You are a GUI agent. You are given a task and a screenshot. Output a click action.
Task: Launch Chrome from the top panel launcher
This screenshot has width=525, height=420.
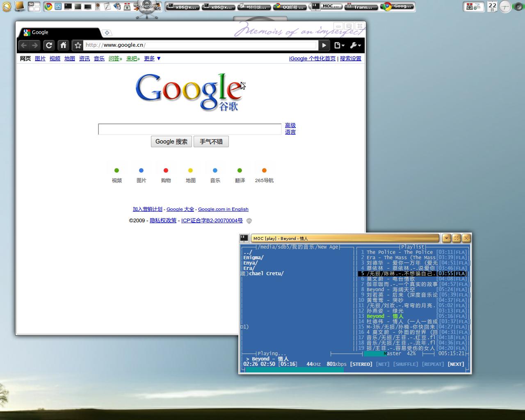[48, 7]
